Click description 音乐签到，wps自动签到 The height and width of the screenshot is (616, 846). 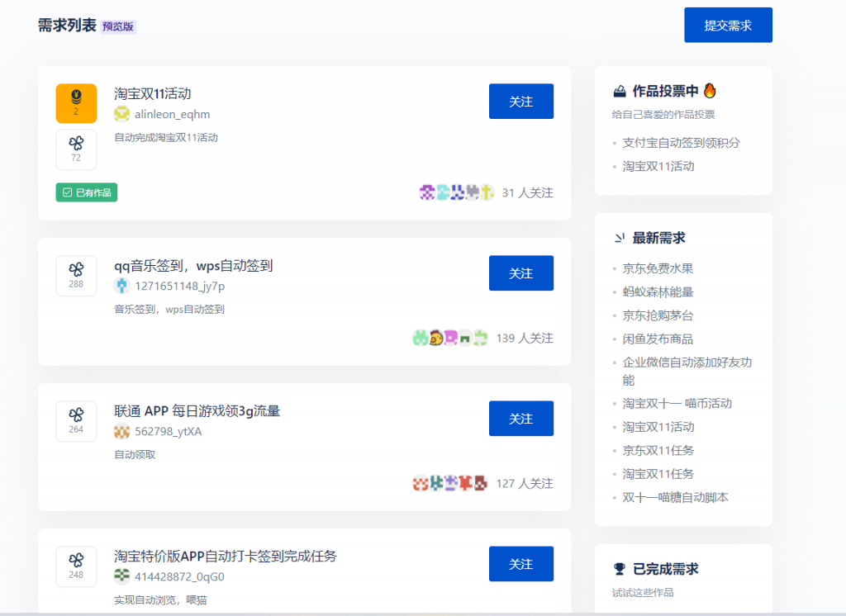tap(169, 309)
